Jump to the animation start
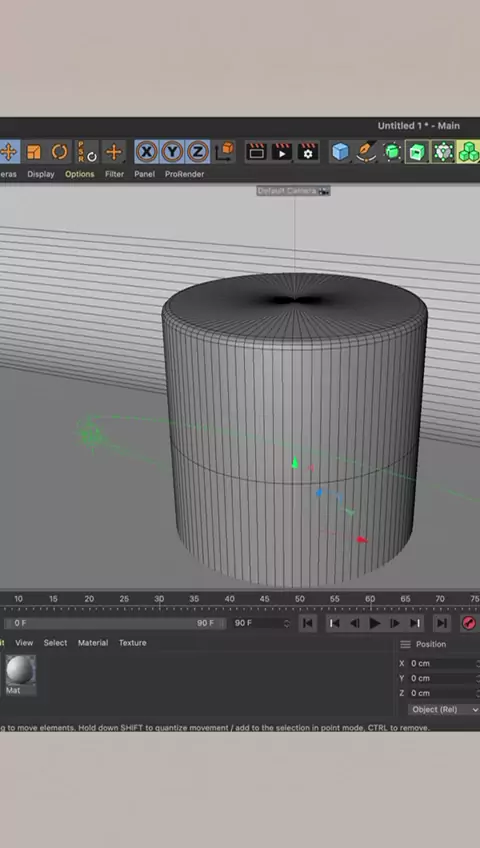Screen dimensions: 480x848 (308, 623)
